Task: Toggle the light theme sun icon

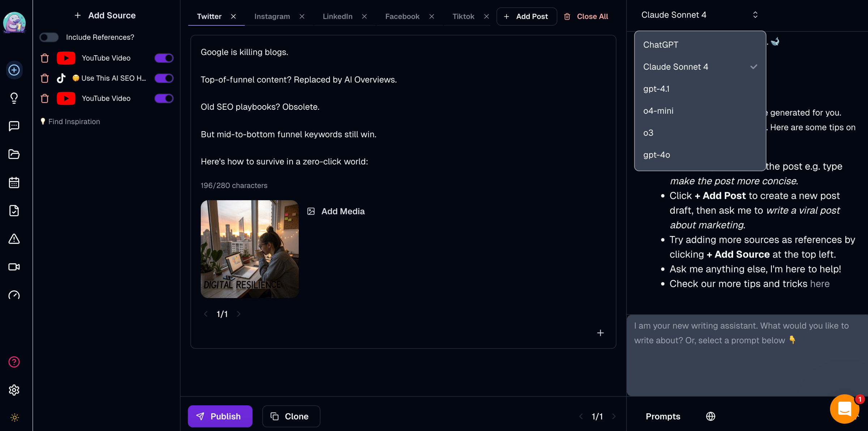Action: tap(14, 417)
